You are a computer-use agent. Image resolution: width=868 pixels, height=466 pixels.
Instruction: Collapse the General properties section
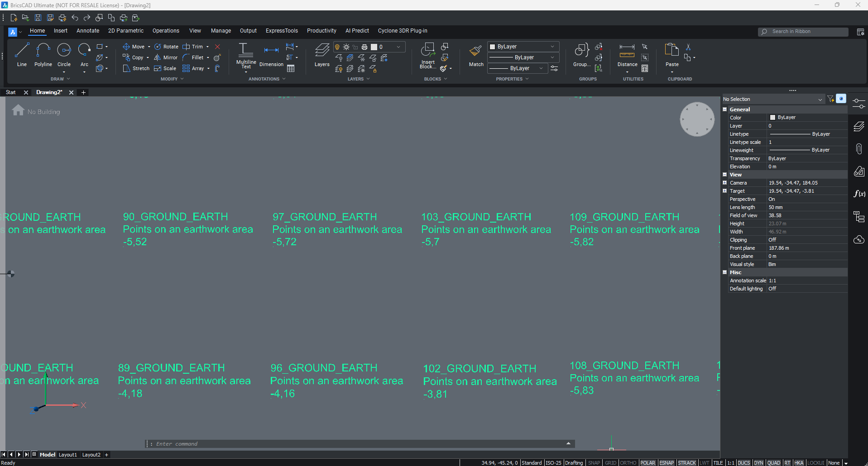tap(725, 109)
